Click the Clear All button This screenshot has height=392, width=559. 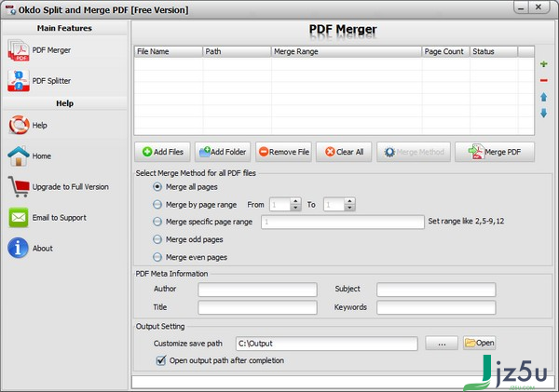[344, 152]
